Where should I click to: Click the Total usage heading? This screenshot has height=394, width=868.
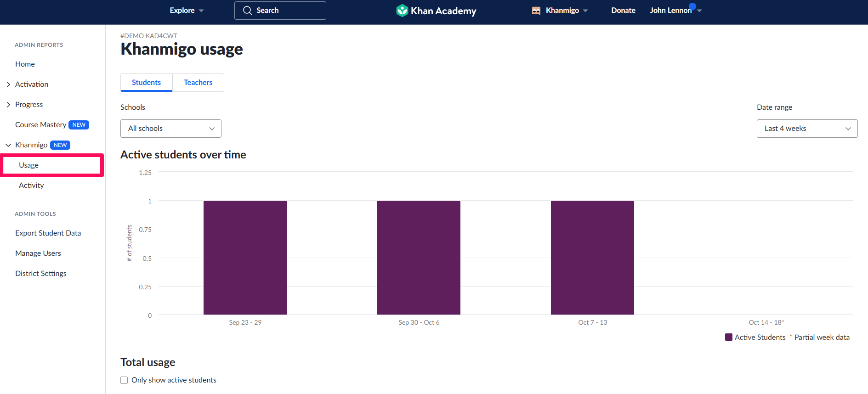[x=148, y=362]
